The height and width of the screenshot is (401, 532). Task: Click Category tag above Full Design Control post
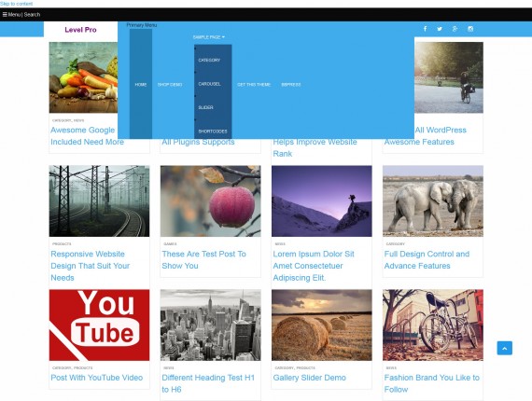[x=396, y=243]
